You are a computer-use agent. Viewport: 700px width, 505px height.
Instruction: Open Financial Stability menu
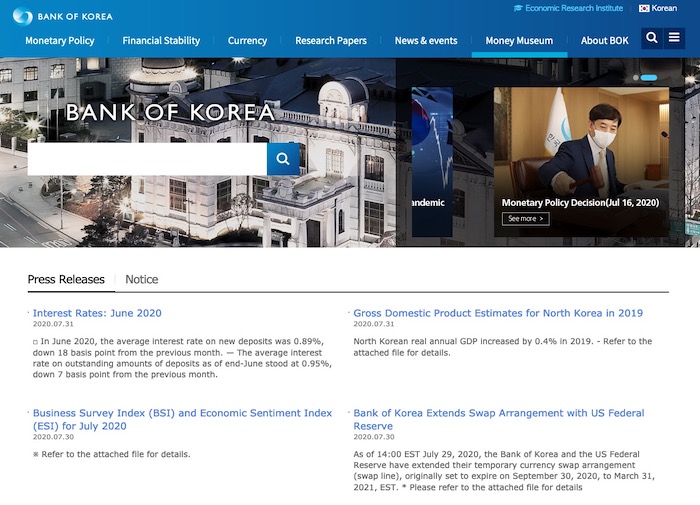click(x=161, y=41)
